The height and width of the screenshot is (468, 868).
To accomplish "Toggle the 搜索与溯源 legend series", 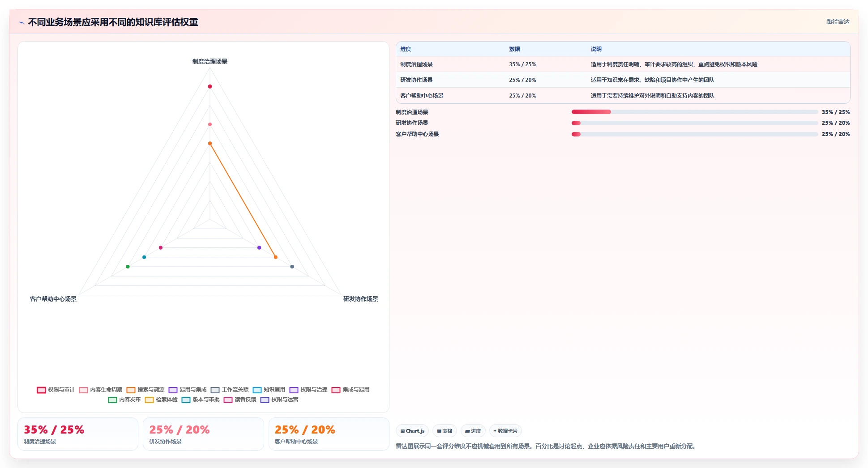I will (x=145, y=390).
